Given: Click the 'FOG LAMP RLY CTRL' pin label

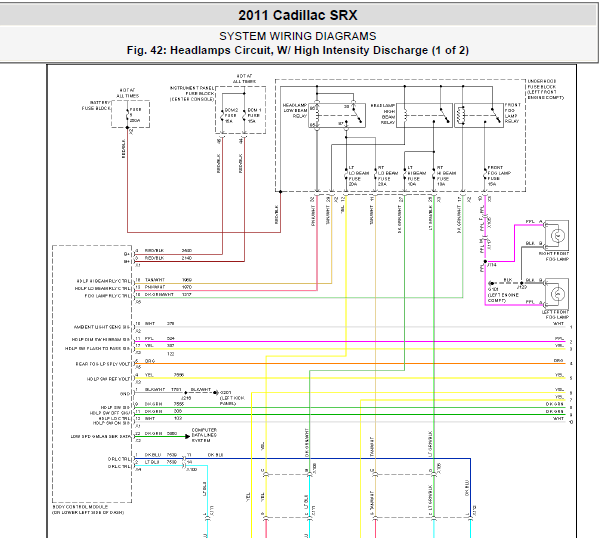Looking at the screenshot, I should pyautogui.click(x=107, y=296).
